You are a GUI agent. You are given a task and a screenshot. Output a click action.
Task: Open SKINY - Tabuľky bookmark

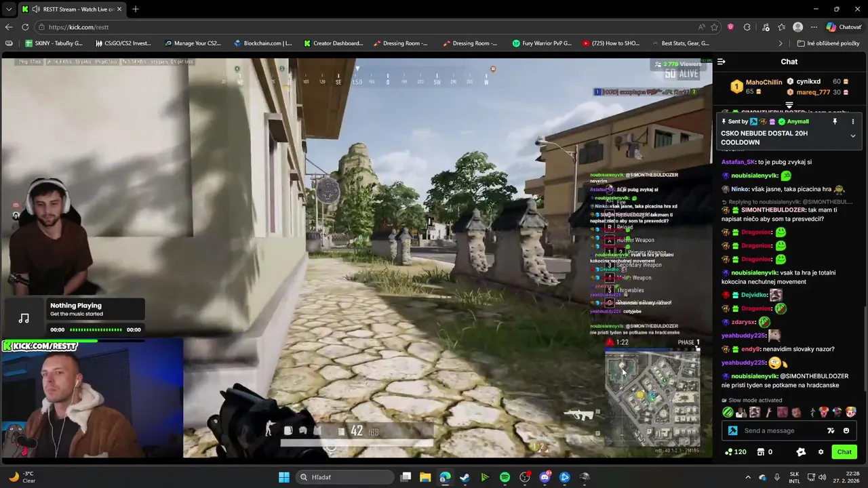coord(54,43)
